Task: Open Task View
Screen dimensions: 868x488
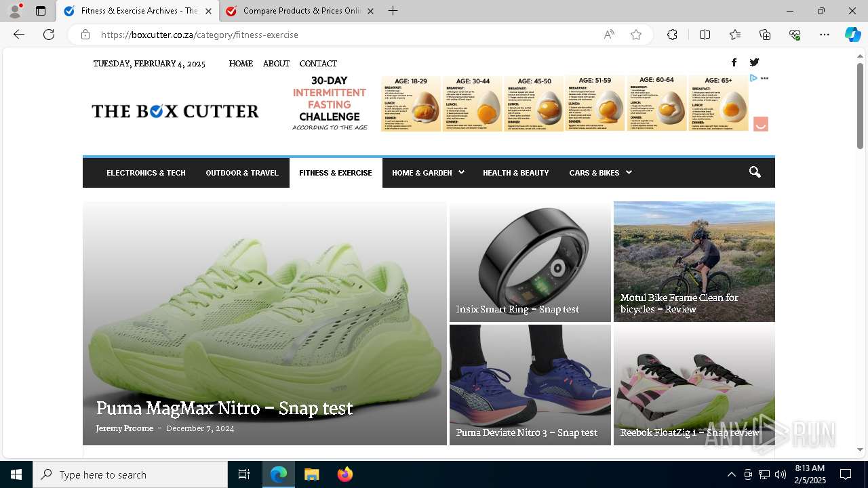Action: point(244,474)
